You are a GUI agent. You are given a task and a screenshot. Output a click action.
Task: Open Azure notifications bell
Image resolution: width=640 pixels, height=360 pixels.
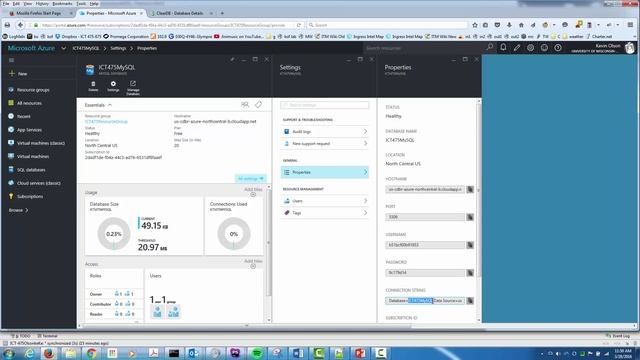[x=503, y=48]
